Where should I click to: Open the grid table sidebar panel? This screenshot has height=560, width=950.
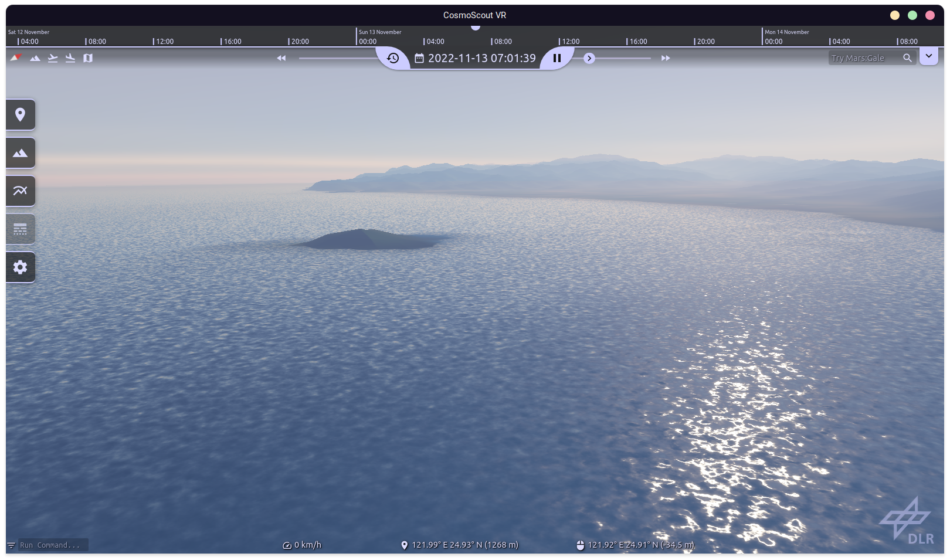[x=21, y=229]
